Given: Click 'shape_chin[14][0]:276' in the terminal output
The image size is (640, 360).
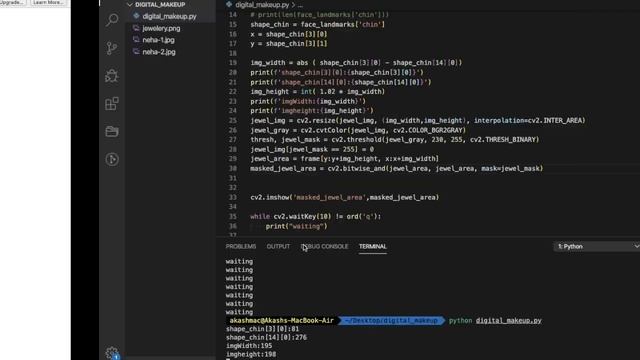Looking at the screenshot, I should (x=266, y=338).
